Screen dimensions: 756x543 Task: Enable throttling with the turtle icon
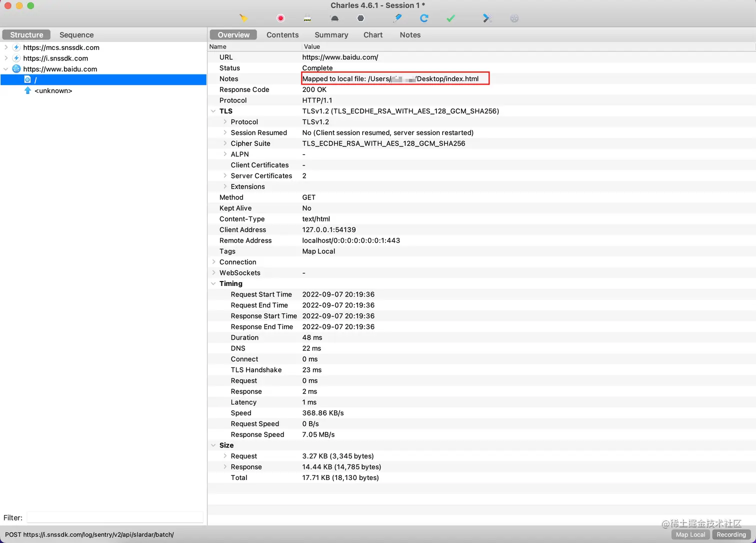click(334, 18)
